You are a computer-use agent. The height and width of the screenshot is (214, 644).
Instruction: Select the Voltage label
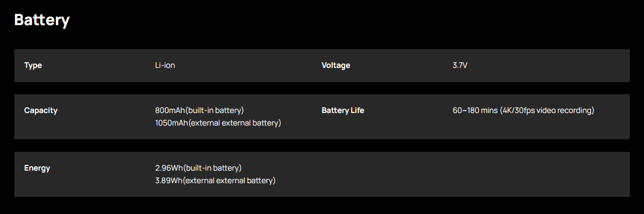pos(336,66)
